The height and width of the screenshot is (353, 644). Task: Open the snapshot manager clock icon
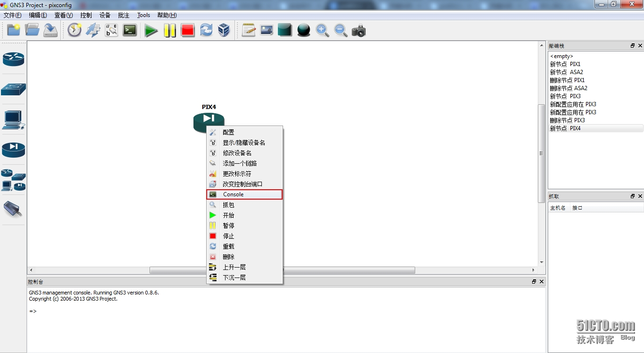pos(75,30)
